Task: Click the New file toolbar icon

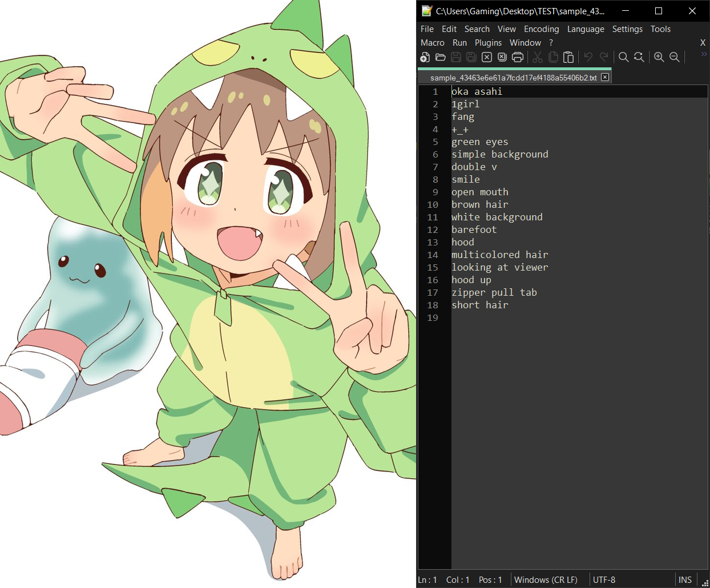Action: [425, 57]
